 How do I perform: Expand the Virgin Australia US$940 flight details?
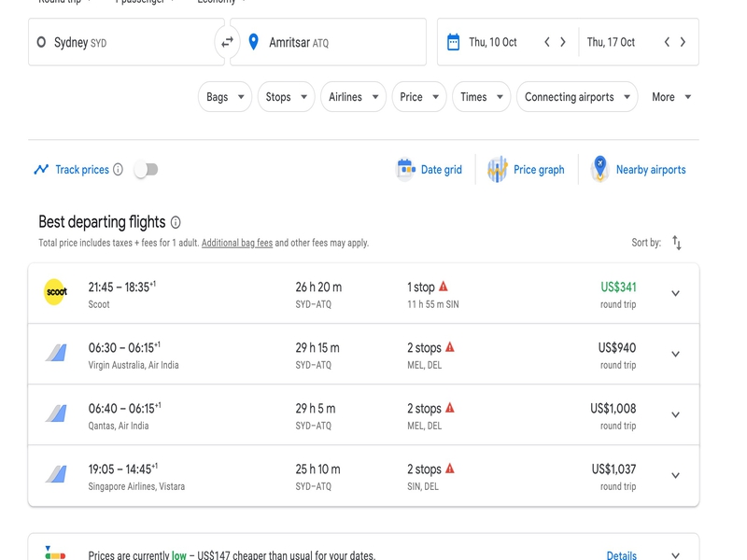coord(675,355)
